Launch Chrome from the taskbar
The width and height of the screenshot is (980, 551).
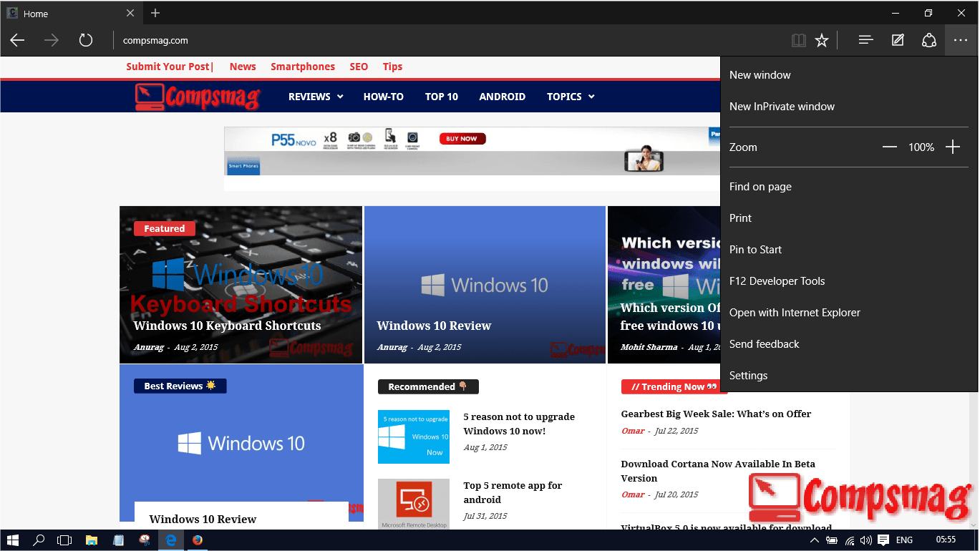198,540
